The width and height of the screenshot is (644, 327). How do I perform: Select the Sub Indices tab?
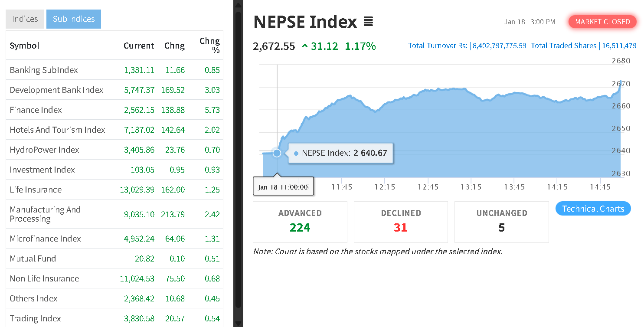[x=74, y=19]
